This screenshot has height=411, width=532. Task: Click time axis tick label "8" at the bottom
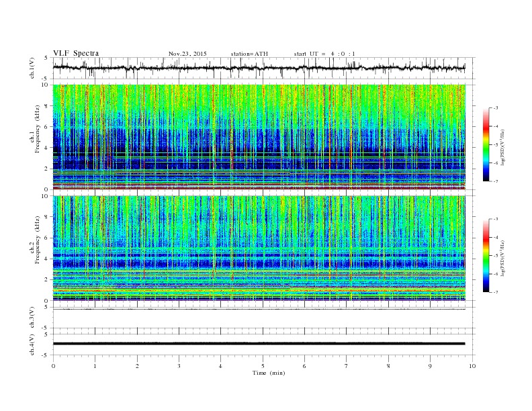coord(388,366)
